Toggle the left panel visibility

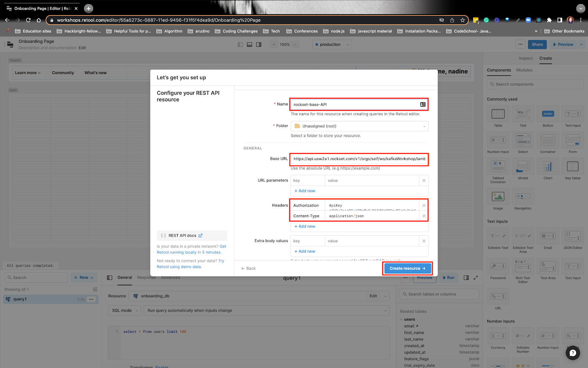click(240, 45)
